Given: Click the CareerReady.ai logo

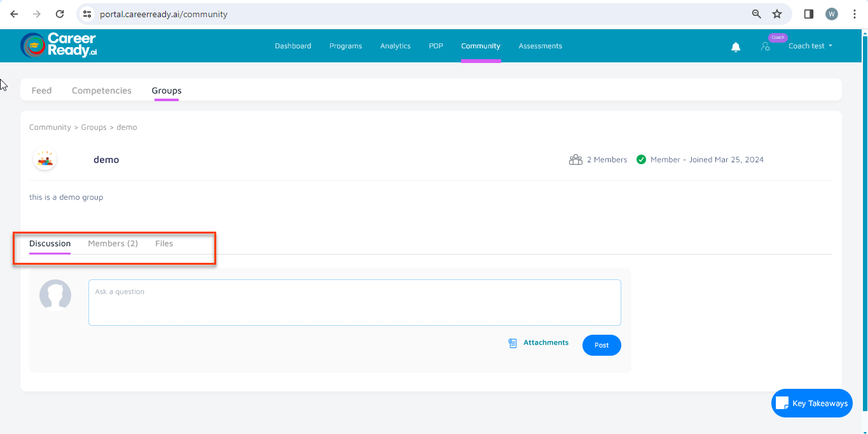Looking at the screenshot, I should 59,45.
